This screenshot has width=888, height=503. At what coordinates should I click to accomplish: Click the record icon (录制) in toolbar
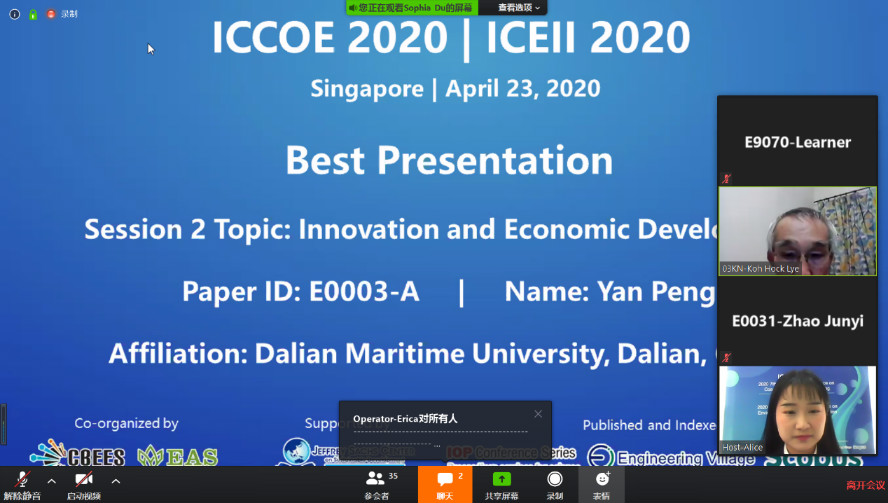tap(554, 483)
